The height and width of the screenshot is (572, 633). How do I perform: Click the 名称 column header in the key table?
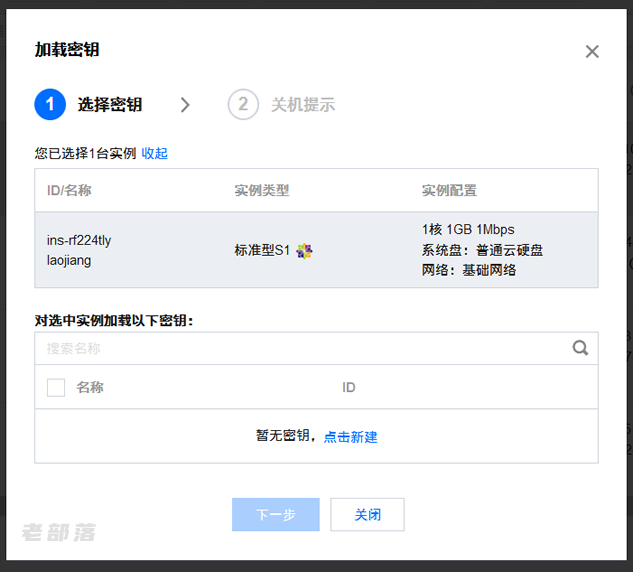[x=90, y=388]
